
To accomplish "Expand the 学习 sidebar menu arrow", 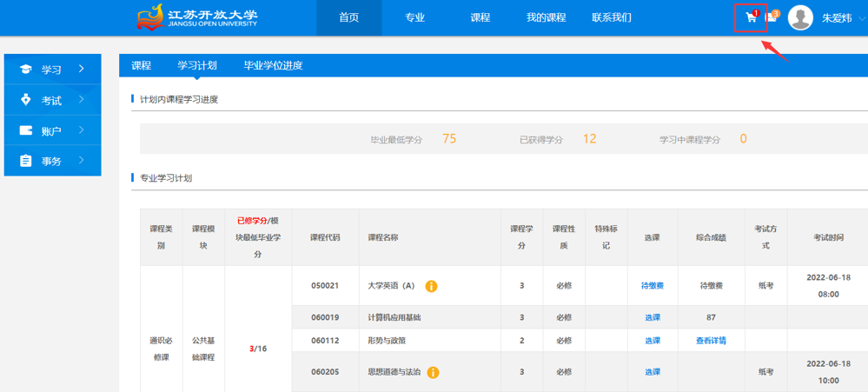I will click(x=82, y=69).
